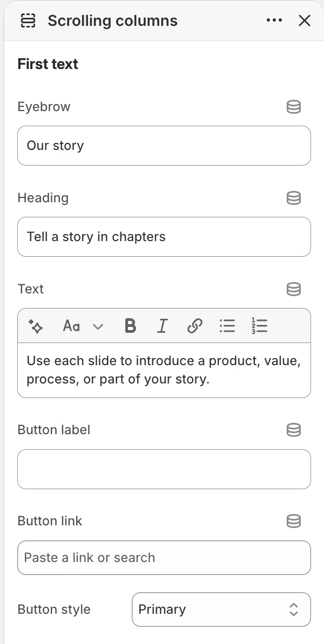
Task: Click inside the rich text body area
Action: (x=164, y=370)
